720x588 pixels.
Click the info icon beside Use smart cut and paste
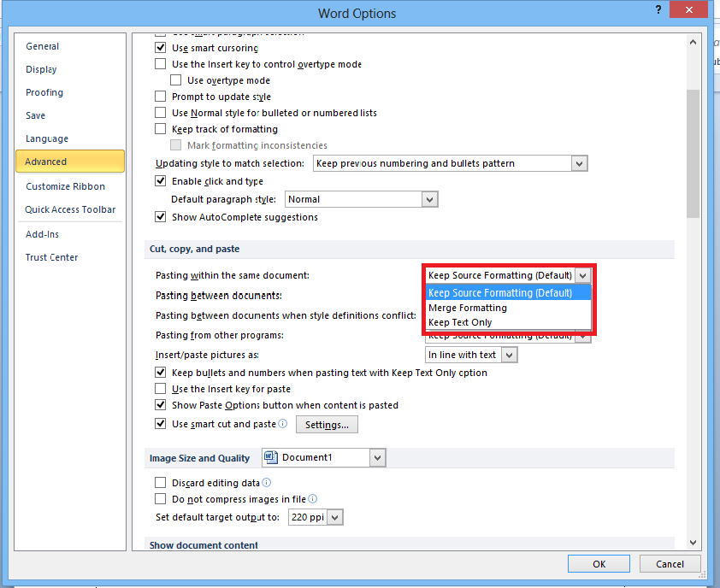point(283,423)
